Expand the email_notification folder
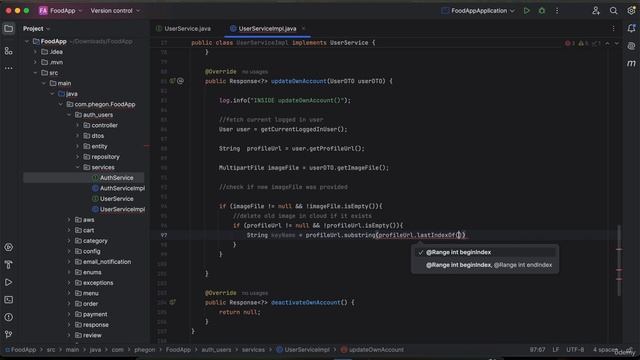 (69, 262)
